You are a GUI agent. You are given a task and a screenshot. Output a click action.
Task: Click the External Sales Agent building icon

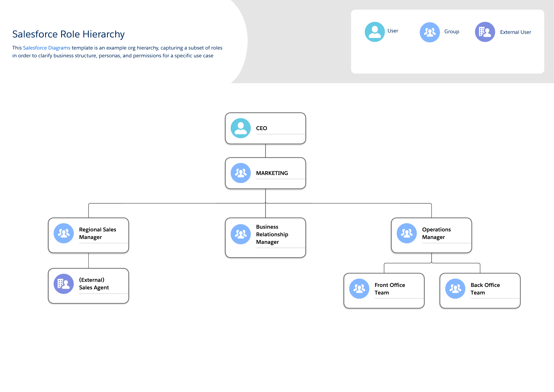[x=64, y=284]
